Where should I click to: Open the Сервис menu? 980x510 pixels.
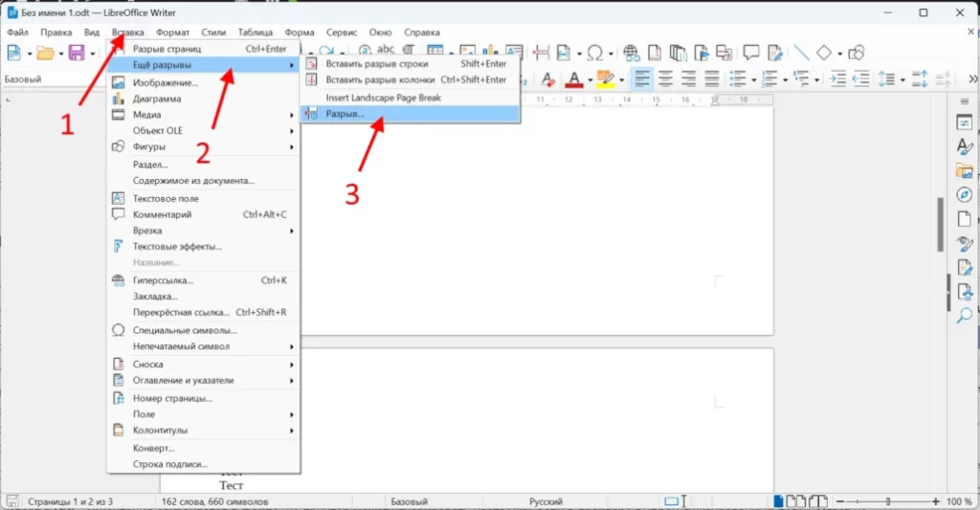click(342, 33)
